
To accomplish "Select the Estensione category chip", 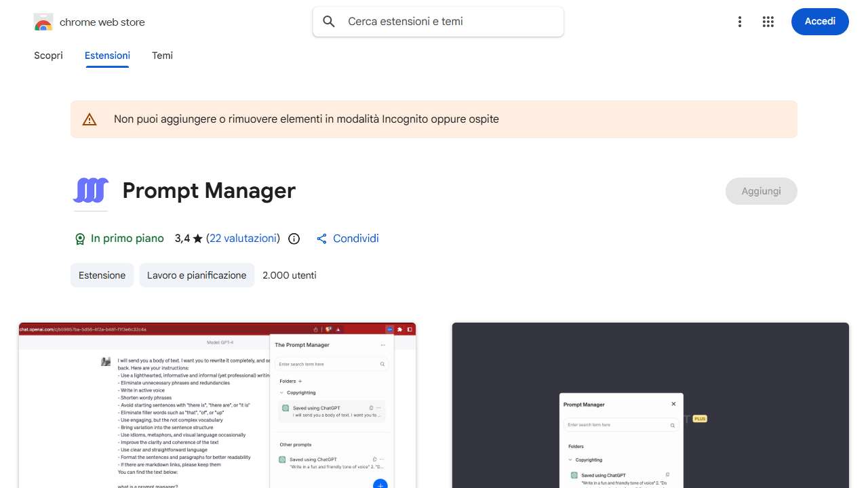I will click(x=102, y=275).
